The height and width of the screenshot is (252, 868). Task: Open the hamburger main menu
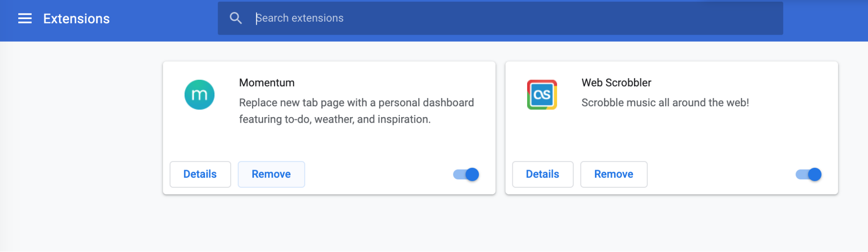[x=25, y=18]
